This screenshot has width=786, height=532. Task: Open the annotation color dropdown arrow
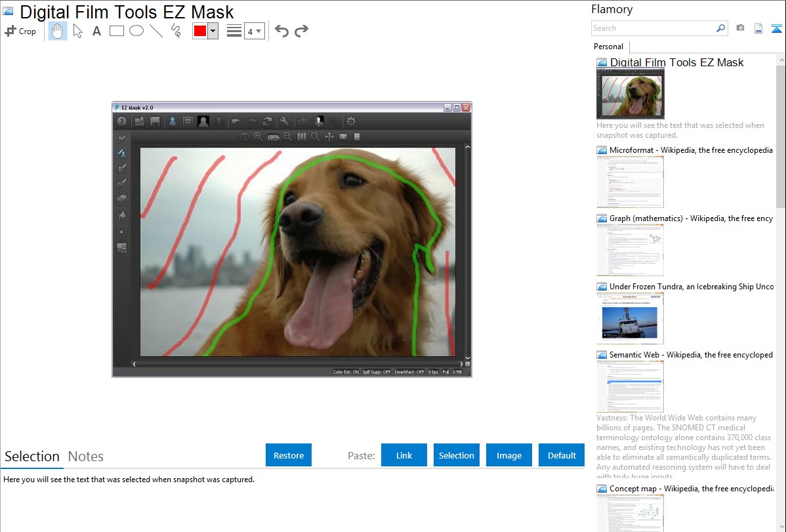click(213, 31)
